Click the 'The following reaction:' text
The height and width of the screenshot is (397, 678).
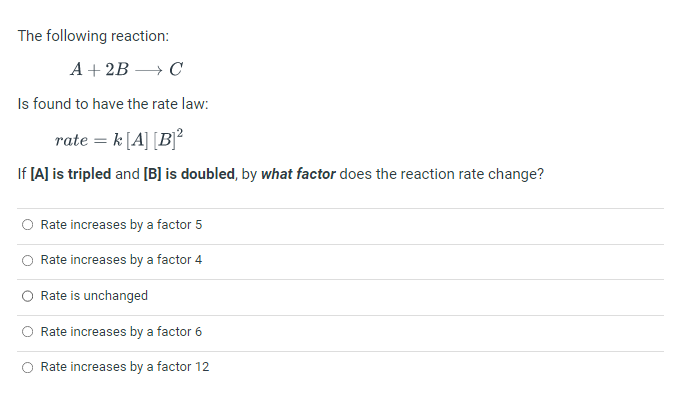click(93, 36)
